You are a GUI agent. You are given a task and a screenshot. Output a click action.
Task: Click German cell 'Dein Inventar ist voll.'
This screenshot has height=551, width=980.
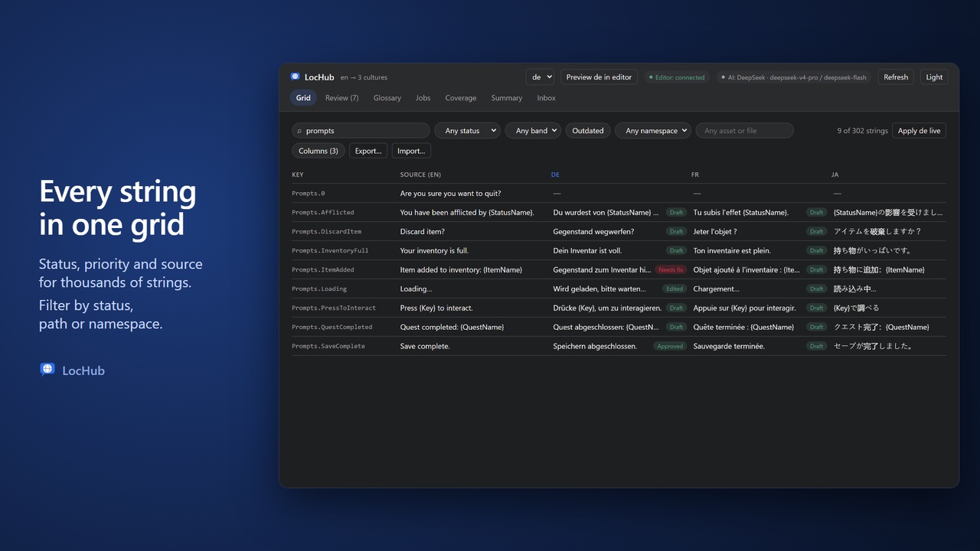click(x=587, y=250)
